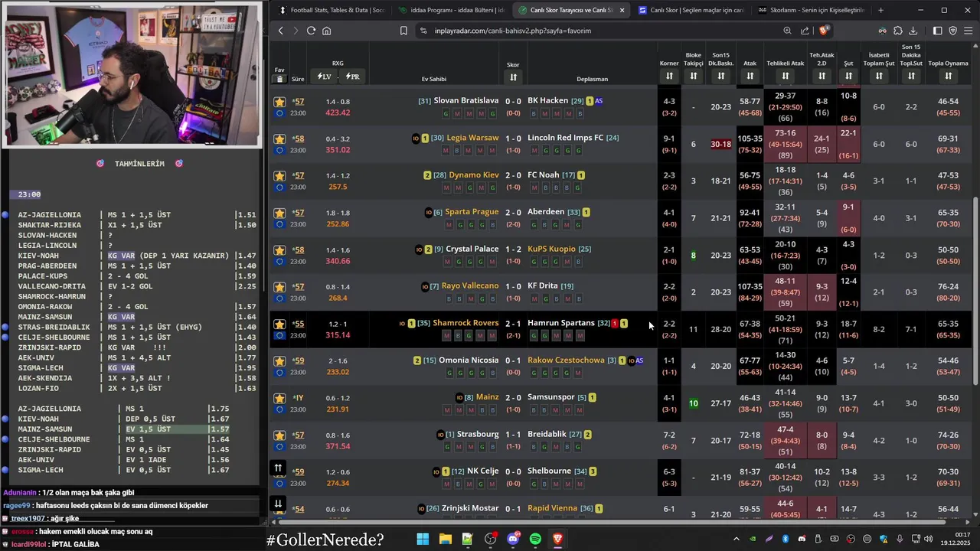980x551 pixels.
Task: Sort by Bloke Takipçi column
Action: tap(694, 76)
